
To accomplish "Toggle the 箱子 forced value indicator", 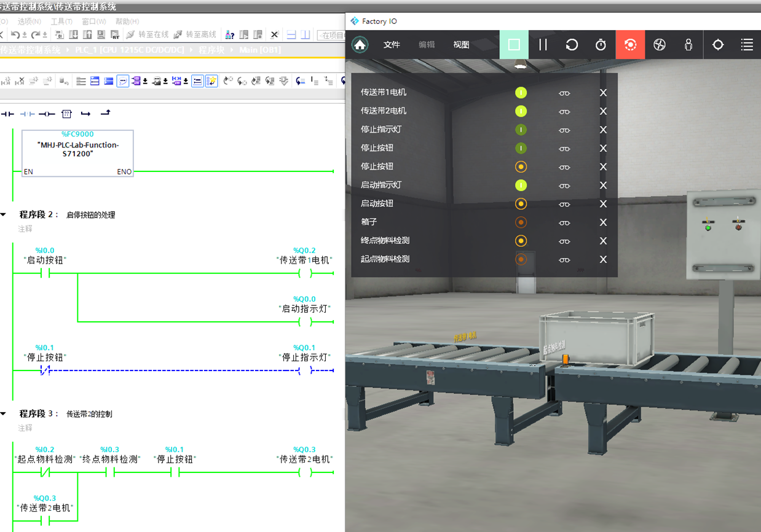I will click(521, 222).
